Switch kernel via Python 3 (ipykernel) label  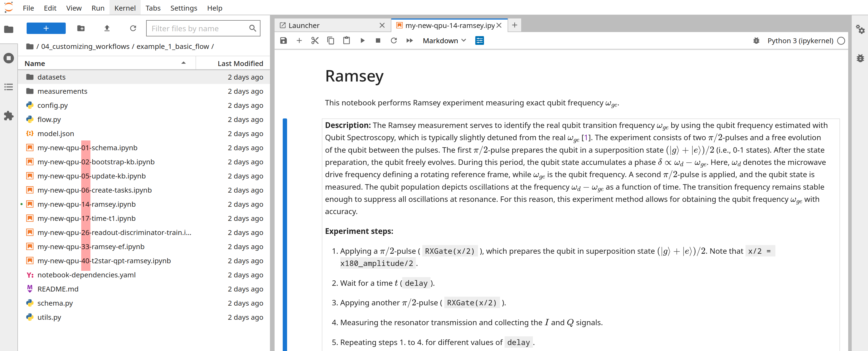tap(800, 40)
